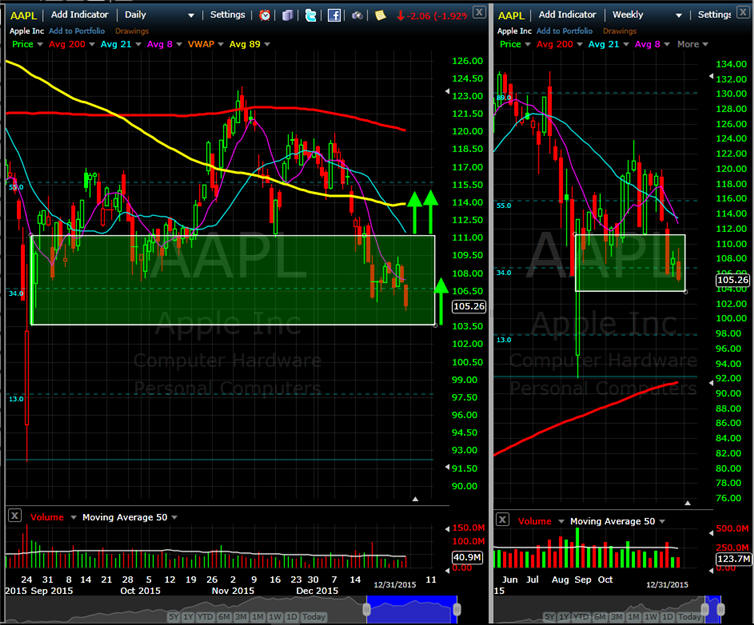Click the alarm clock alert icon
The image size is (754, 625).
point(264,15)
